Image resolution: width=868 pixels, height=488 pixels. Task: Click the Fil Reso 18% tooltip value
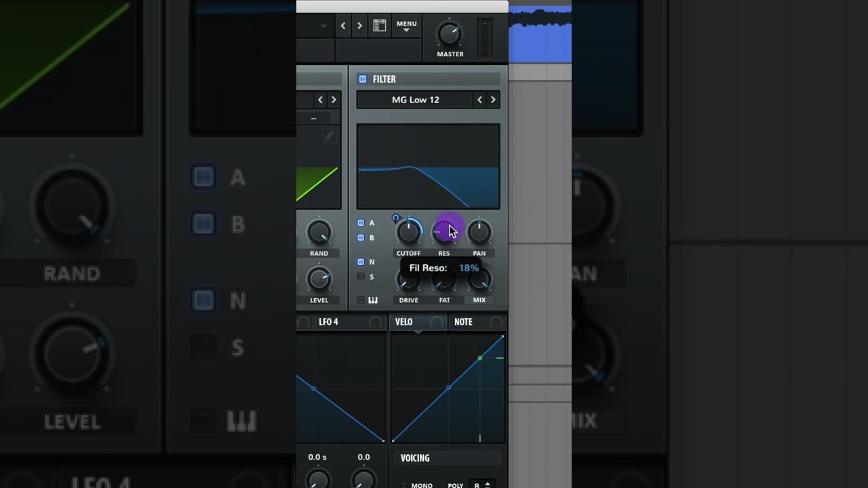(469, 268)
